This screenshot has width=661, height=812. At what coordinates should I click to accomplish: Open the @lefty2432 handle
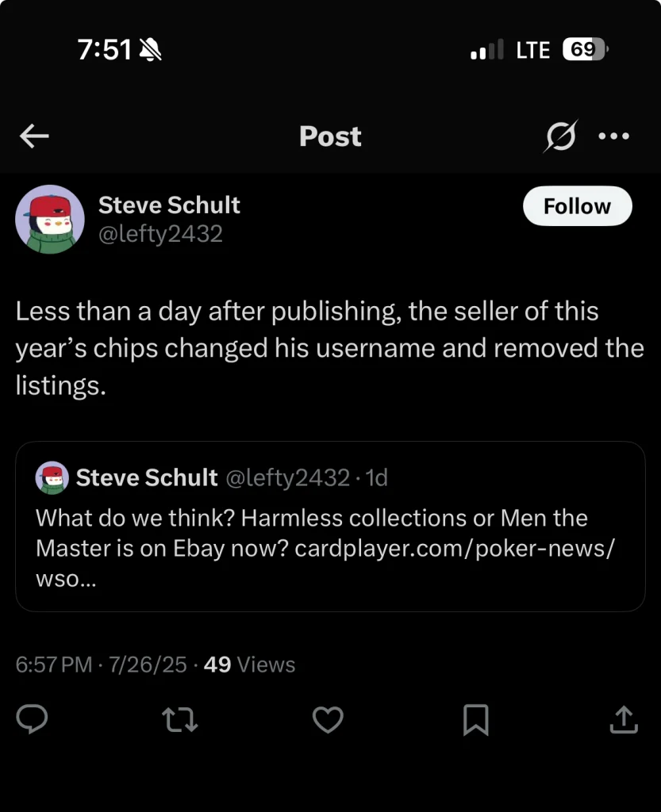point(160,234)
